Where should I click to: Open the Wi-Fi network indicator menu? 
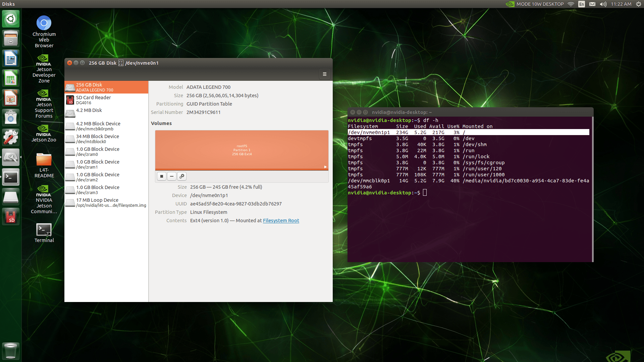[571, 4]
